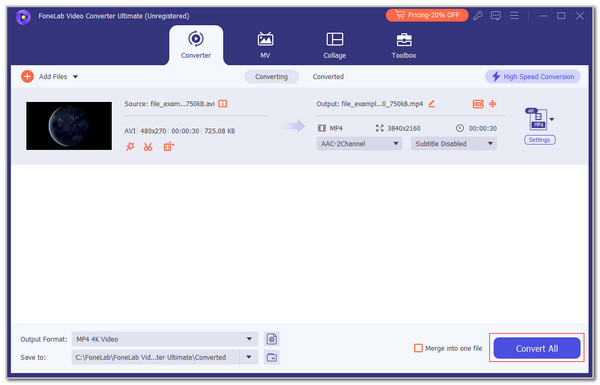Rename output file with pencil icon
The width and height of the screenshot is (600, 385).
(432, 104)
